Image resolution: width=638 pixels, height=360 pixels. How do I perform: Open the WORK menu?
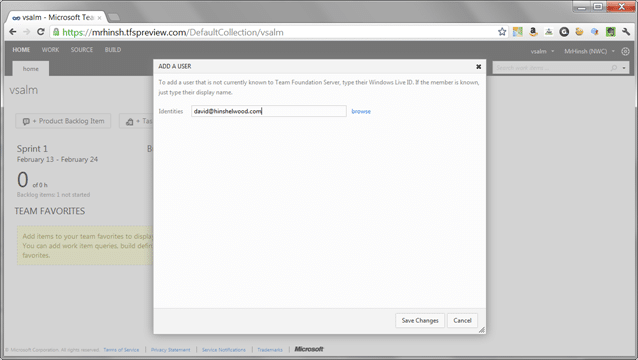coord(50,50)
